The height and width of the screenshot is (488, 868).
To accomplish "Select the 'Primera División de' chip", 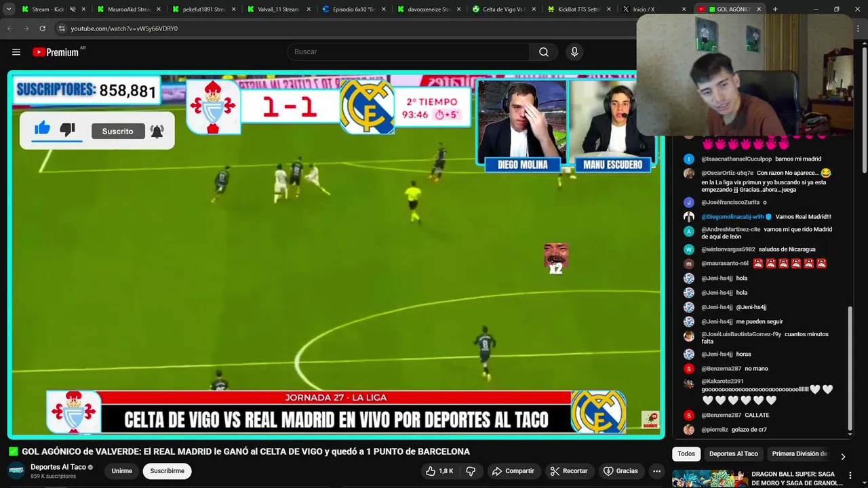I will (x=800, y=454).
